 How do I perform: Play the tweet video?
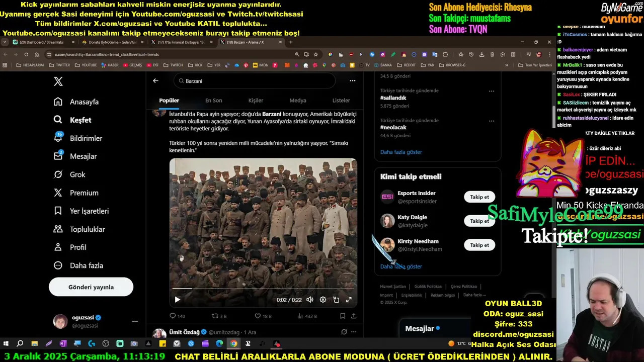pos(177,300)
